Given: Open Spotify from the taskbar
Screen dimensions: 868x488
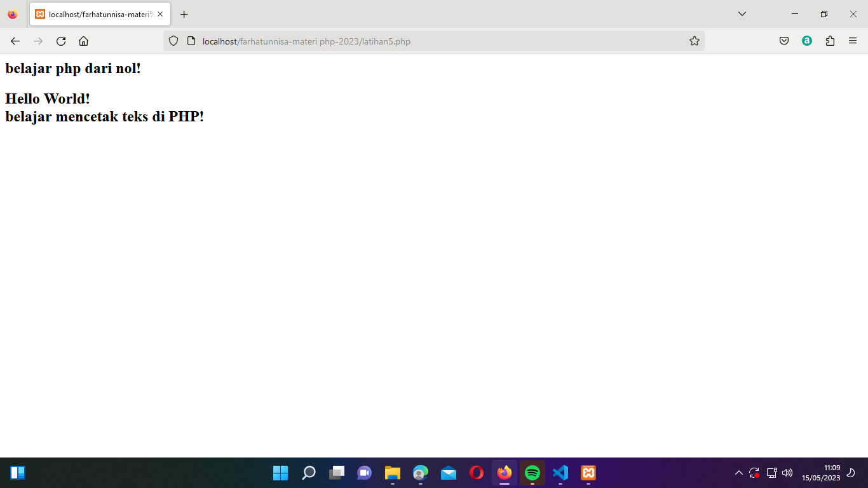Looking at the screenshot, I should coord(532,473).
